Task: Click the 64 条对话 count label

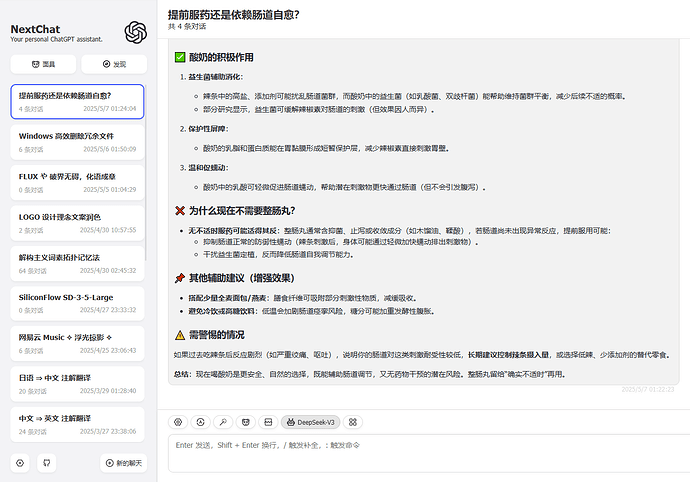Action: (x=33, y=271)
